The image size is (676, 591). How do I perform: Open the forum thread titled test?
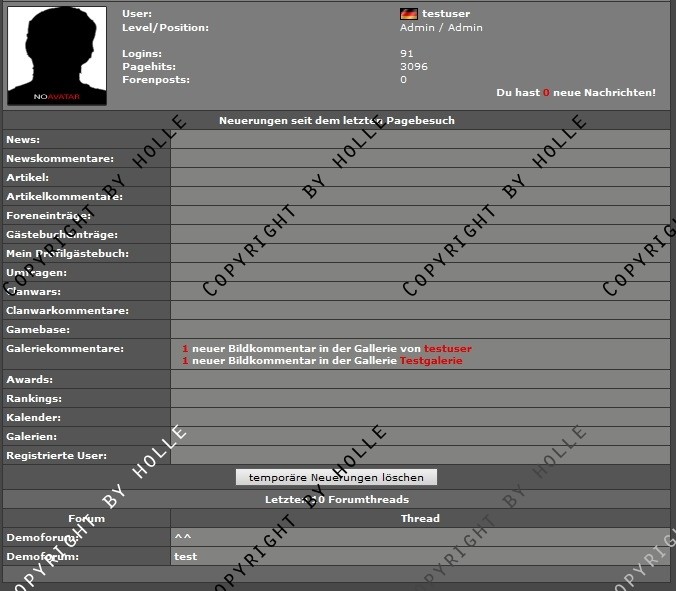[185, 556]
